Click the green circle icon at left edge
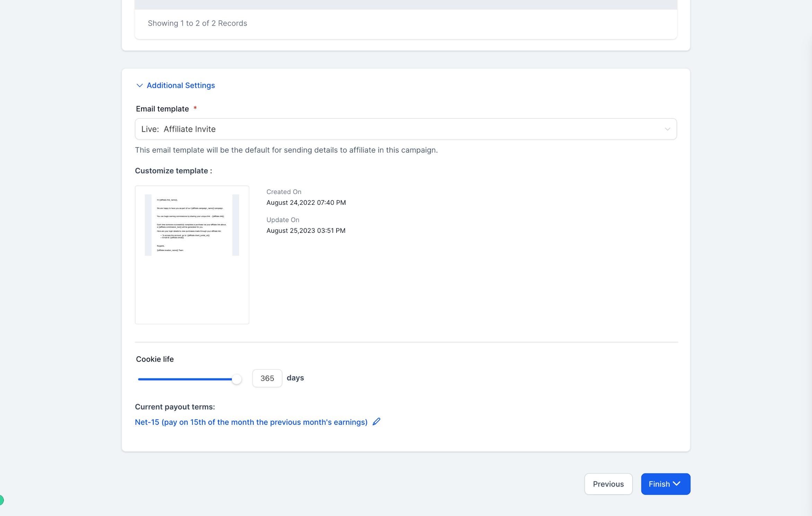This screenshot has height=516, width=812. 1,500
